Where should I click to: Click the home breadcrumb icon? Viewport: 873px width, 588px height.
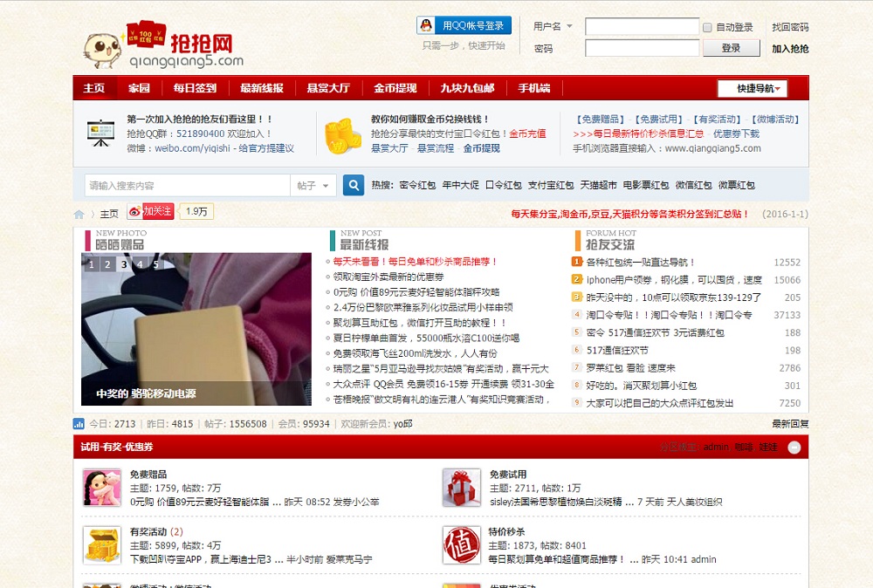coord(79,214)
